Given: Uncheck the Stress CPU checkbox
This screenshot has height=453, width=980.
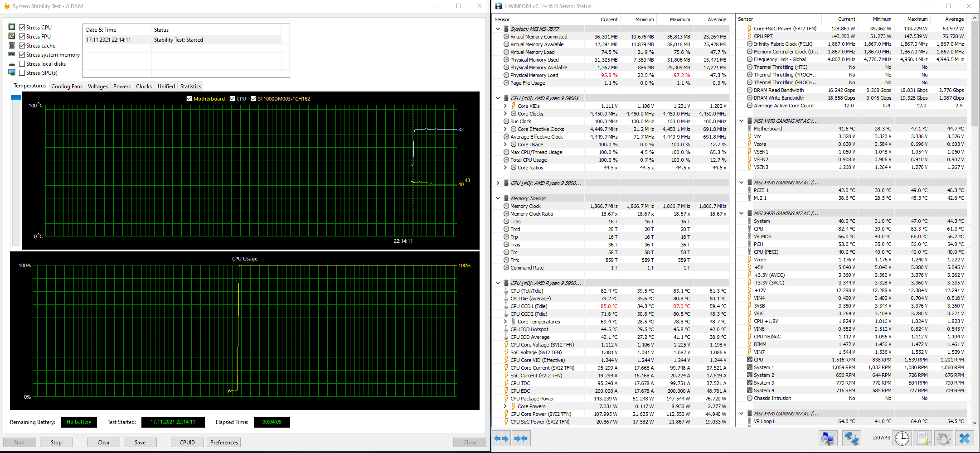Looking at the screenshot, I should click(x=22, y=28).
